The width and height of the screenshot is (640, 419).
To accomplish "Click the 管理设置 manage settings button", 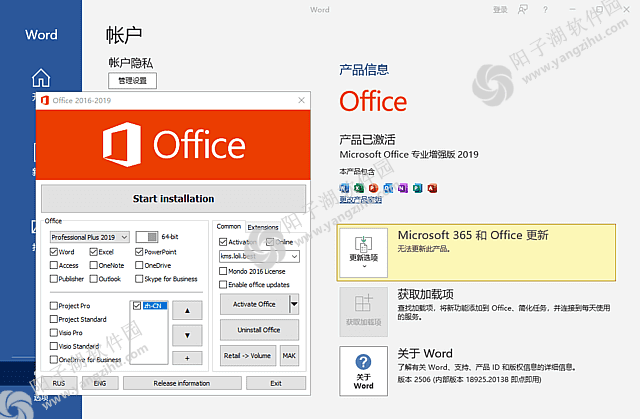I will 133,80.
